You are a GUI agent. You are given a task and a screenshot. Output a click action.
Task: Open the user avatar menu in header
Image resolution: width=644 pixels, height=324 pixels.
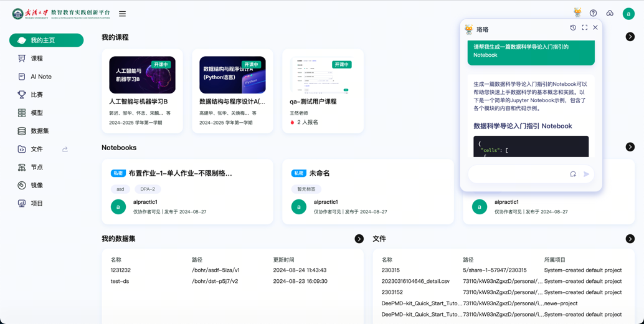click(x=628, y=14)
